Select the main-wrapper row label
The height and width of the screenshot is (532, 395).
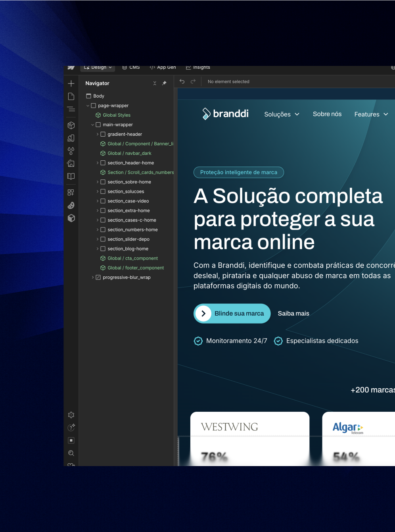click(118, 125)
